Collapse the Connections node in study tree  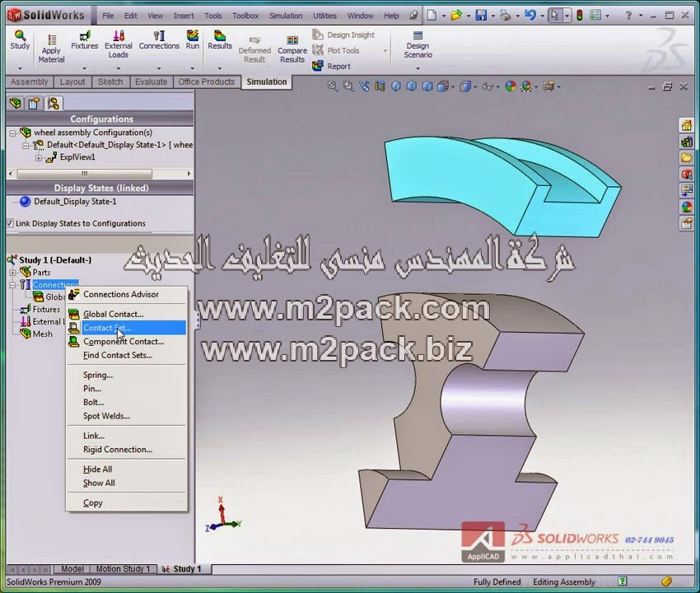pos(12,285)
